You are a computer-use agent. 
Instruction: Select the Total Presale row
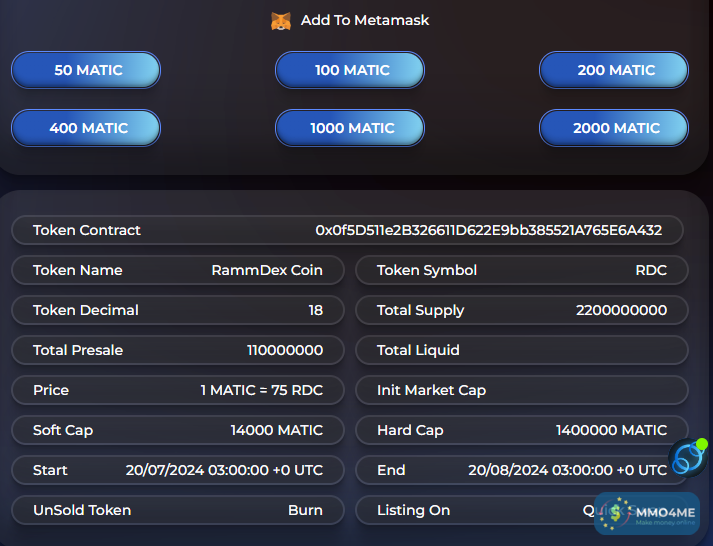click(178, 350)
